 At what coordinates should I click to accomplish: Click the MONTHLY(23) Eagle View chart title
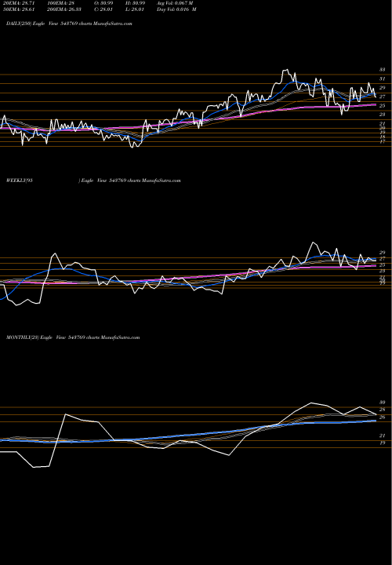pos(73,337)
